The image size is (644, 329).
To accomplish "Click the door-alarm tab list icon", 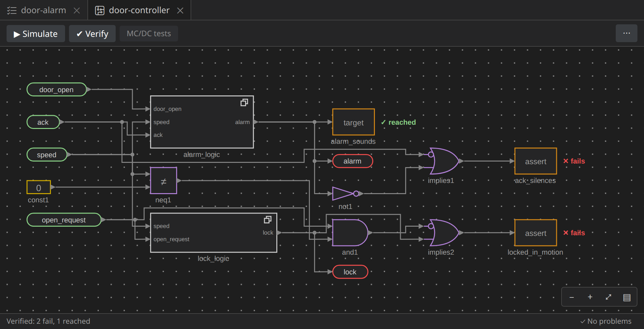I will [12, 11].
